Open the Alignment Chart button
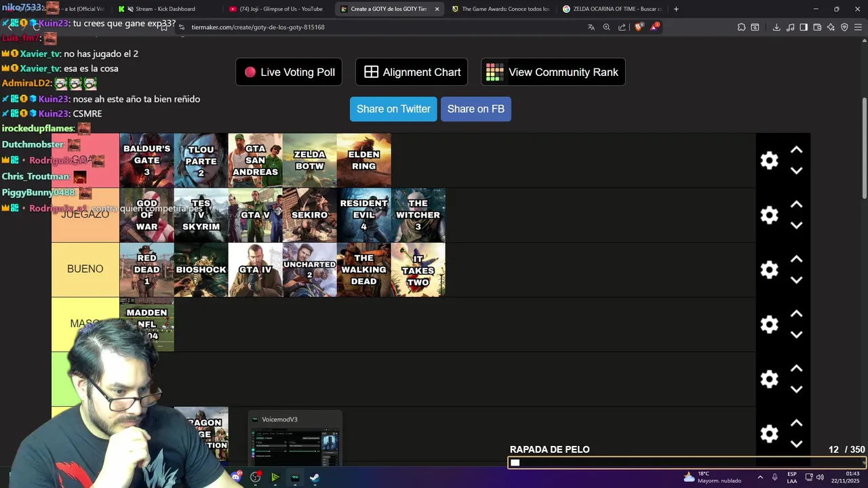Image resolution: width=868 pixels, height=488 pixels. coord(412,72)
